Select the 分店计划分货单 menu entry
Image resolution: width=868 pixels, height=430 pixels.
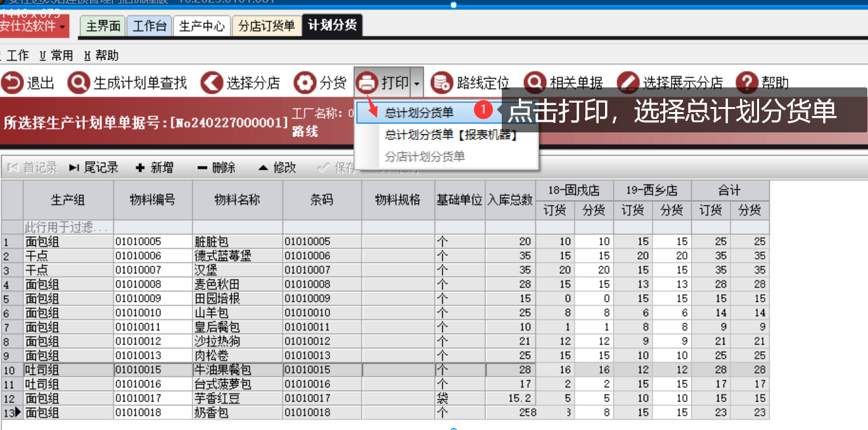[x=424, y=156]
